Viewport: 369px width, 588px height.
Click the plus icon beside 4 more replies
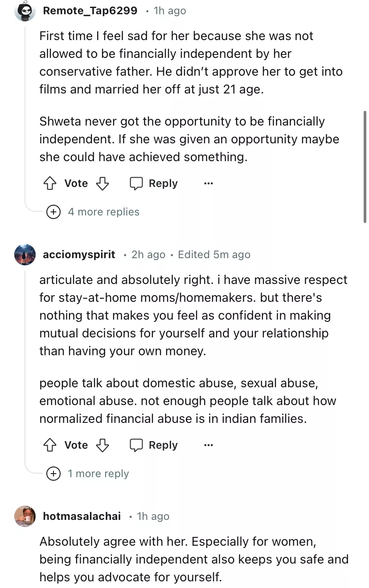(53, 212)
